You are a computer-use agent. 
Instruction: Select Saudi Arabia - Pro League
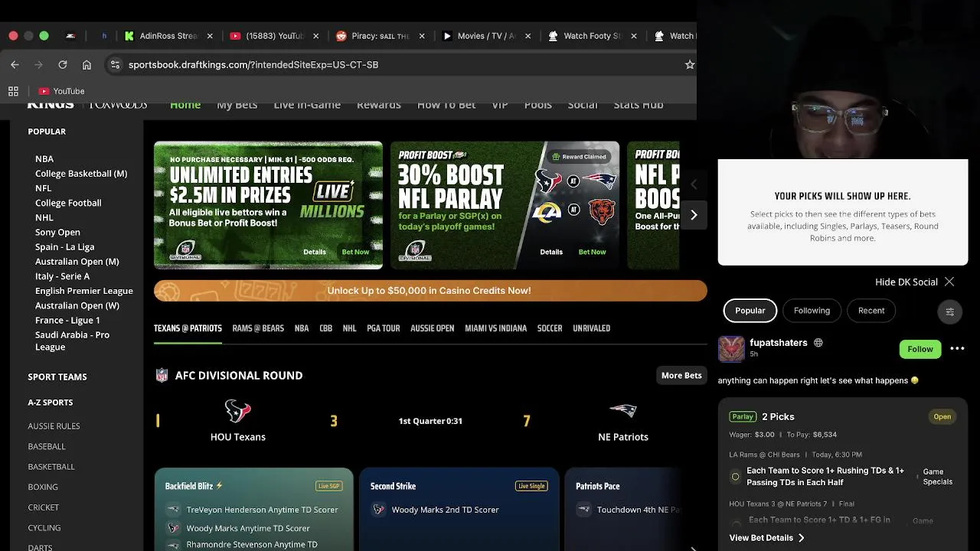coord(72,341)
